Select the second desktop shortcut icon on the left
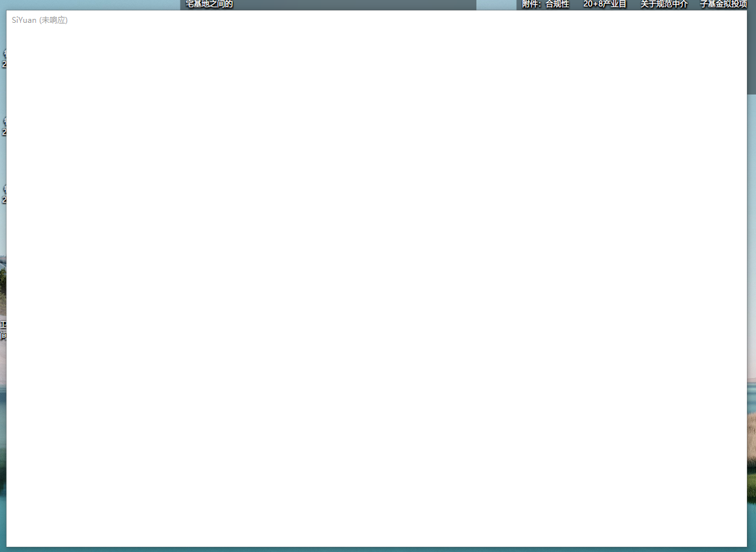 5,124
